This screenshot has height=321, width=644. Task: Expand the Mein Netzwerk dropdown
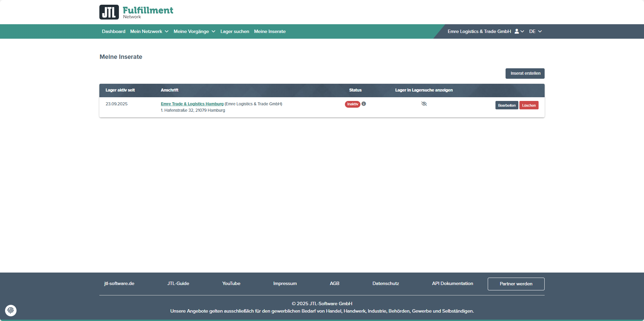point(149,31)
